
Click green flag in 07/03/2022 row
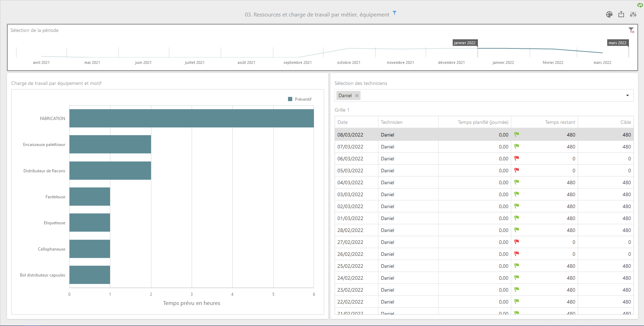pos(516,146)
